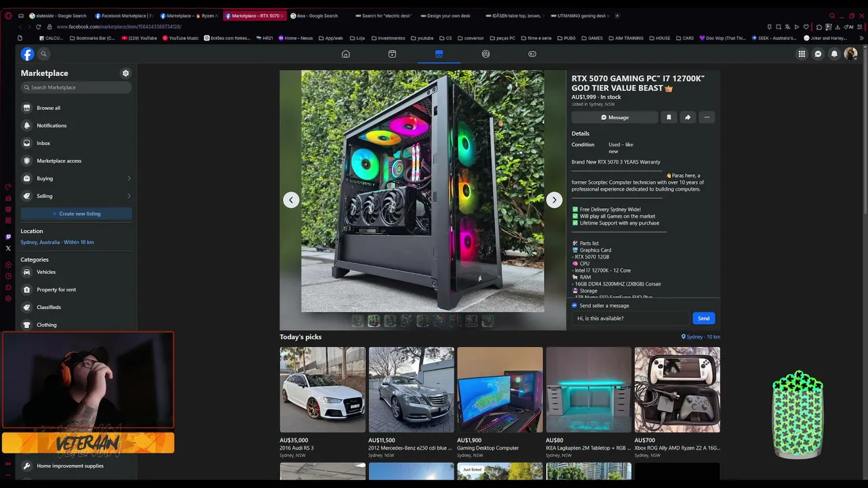Open the 2016 Audi RS 3 listing

[323, 403]
